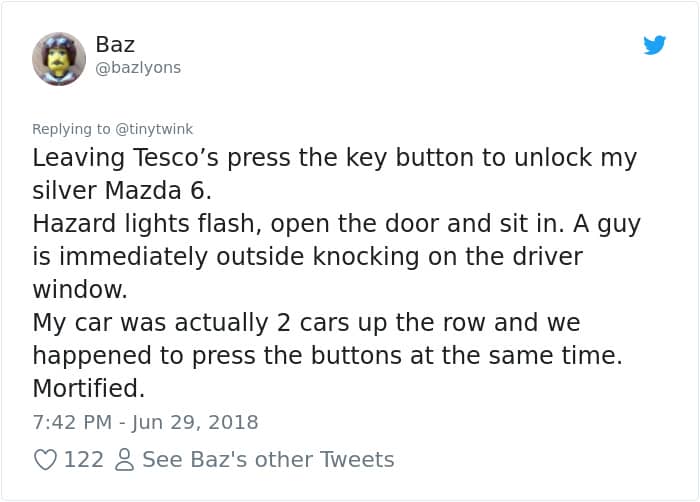Click the line 'My car was actually 2 cars'

pyautogui.click(x=305, y=323)
